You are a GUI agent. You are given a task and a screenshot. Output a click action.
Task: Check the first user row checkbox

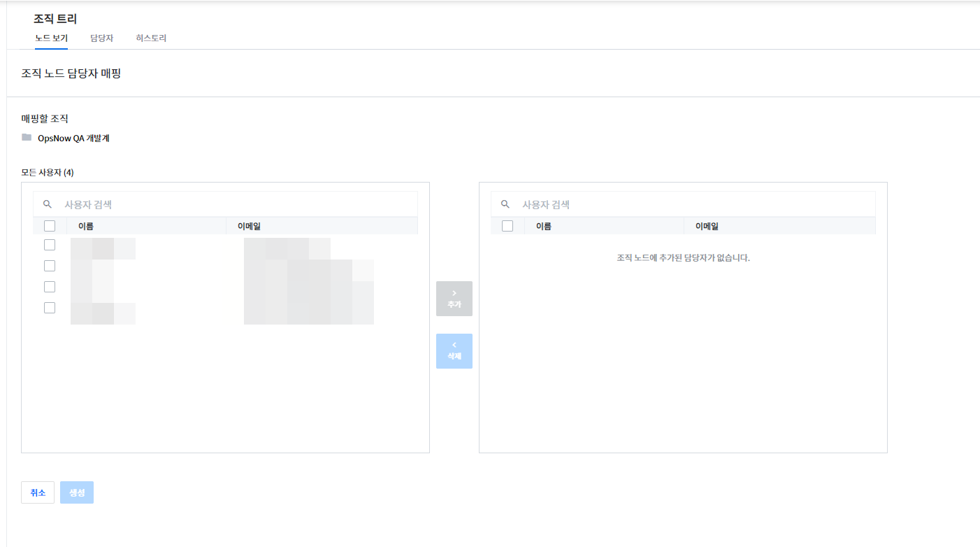(50, 245)
